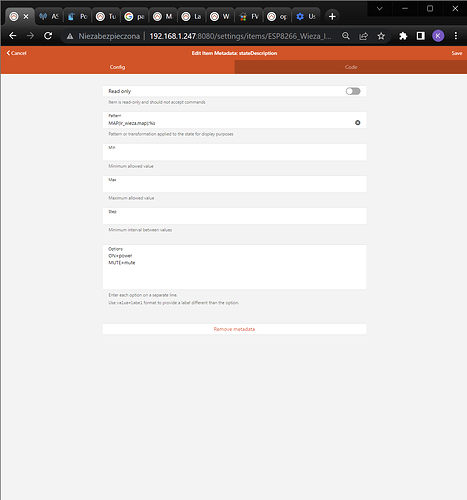Switch to the M browser tab
Viewport: 467px width, 500px height.
[x=163, y=16]
